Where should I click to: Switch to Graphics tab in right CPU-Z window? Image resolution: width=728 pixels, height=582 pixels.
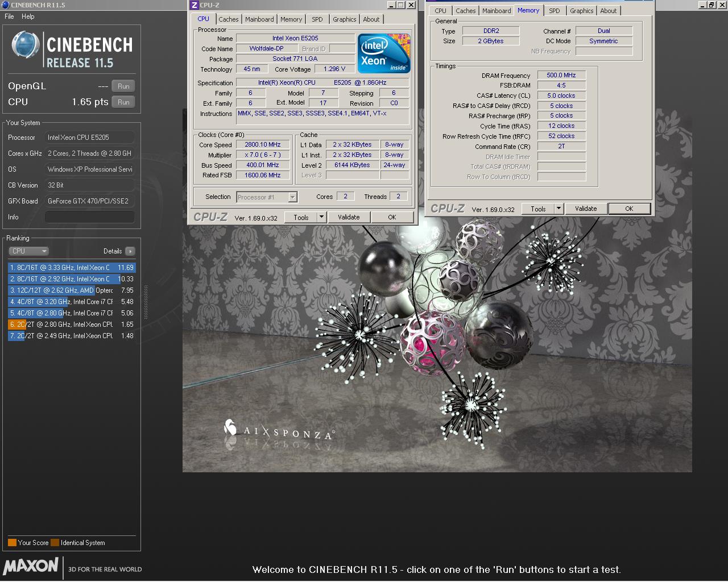(x=582, y=11)
